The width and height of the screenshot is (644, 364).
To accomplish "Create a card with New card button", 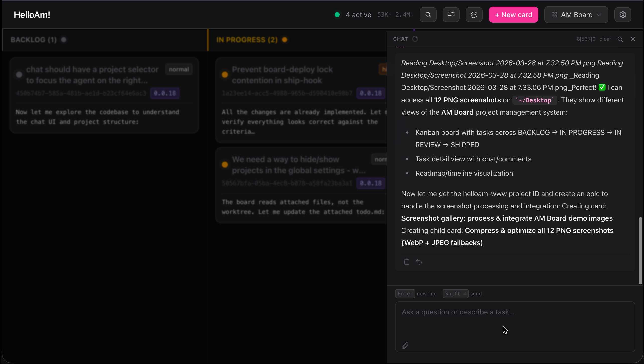I will (513, 15).
